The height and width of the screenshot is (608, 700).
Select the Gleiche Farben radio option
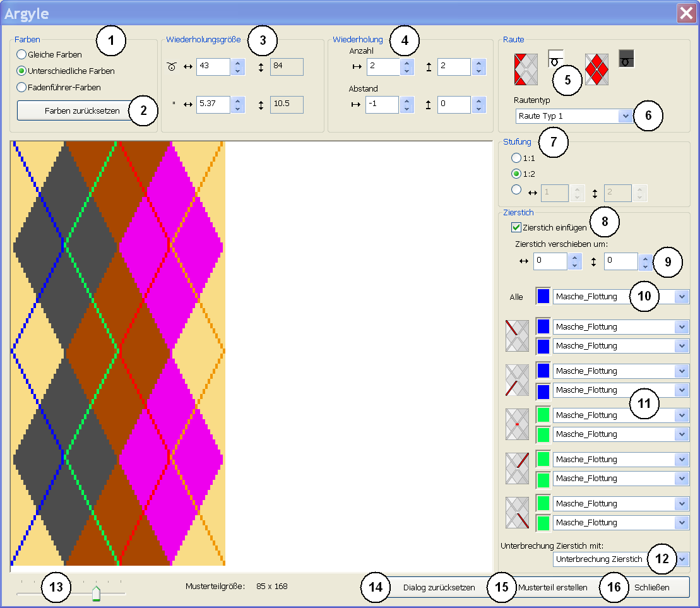(21, 55)
